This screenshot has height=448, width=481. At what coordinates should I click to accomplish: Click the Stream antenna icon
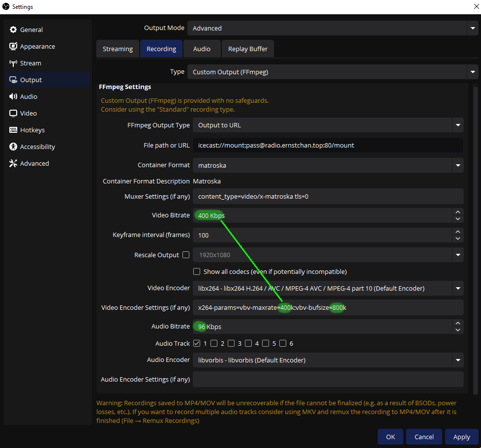point(13,63)
